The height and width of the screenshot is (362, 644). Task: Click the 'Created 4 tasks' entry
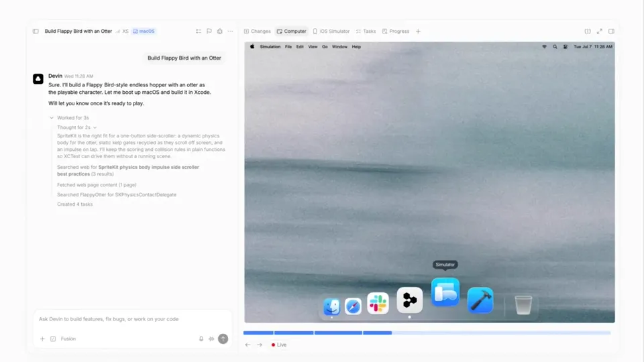pos(74,204)
